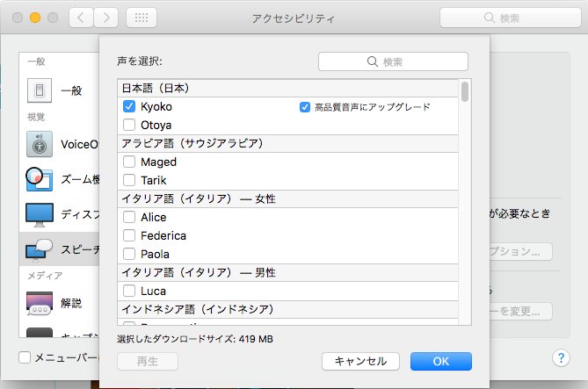Click the 再生 play button
Viewport: 588px width, 389px height.
148,361
